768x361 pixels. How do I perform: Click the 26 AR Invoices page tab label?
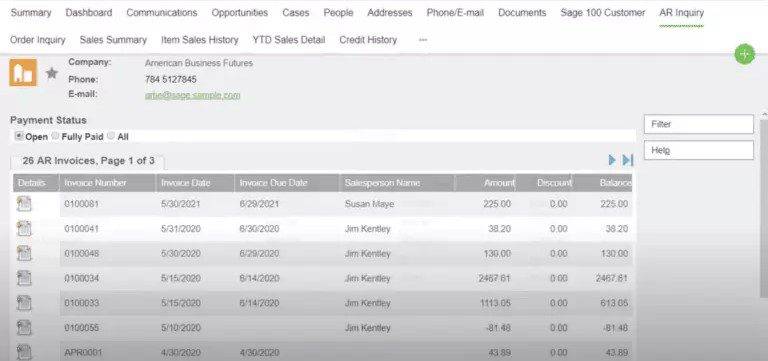[x=88, y=161]
